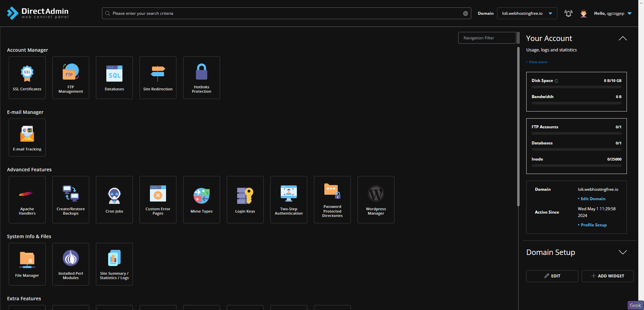Collapse the Your Account panel
This screenshot has width=644, height=310.
click(x=623, y=38)
